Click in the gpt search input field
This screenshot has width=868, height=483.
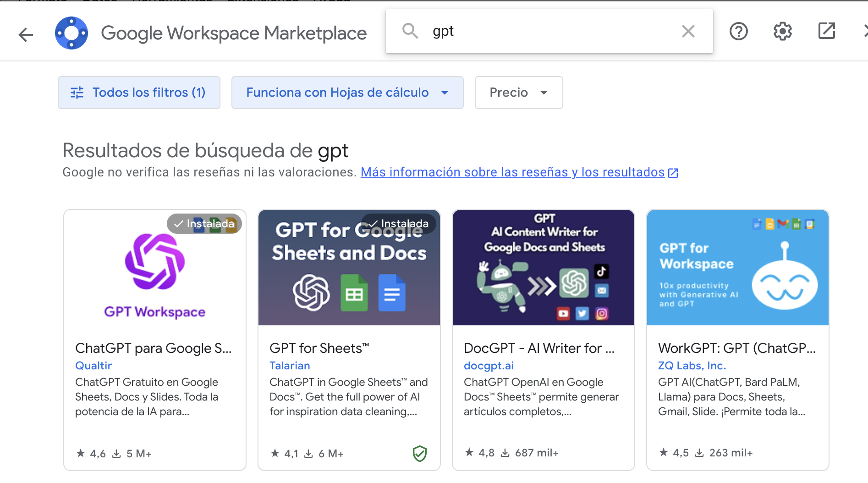(x=550, y=31)
